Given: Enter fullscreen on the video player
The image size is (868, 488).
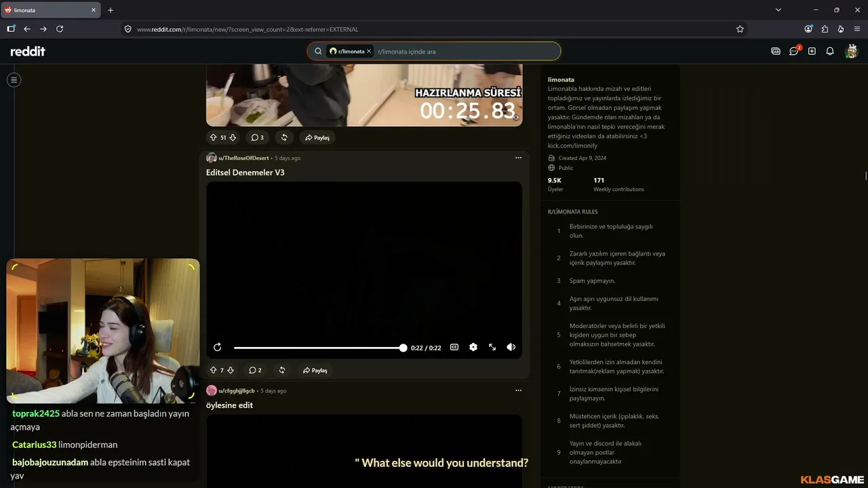Looking at the screenshot, I should tap(492, 347).
